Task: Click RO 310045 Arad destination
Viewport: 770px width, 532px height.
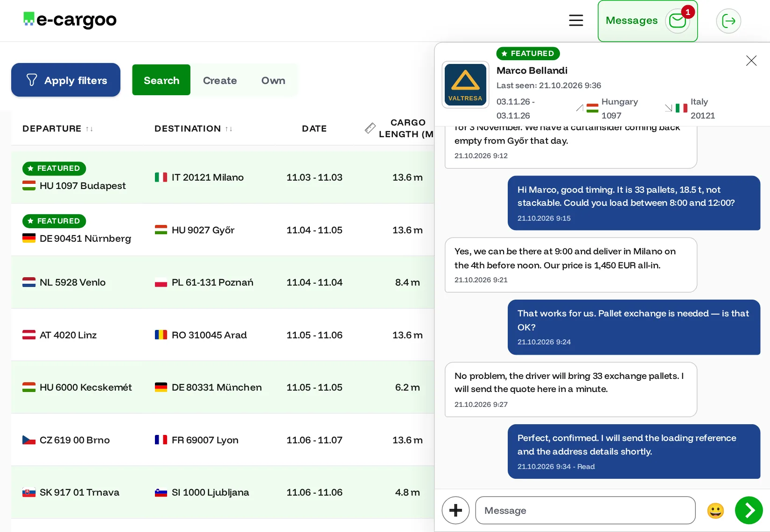Action: pyautogui.click(x=201, y=335)
